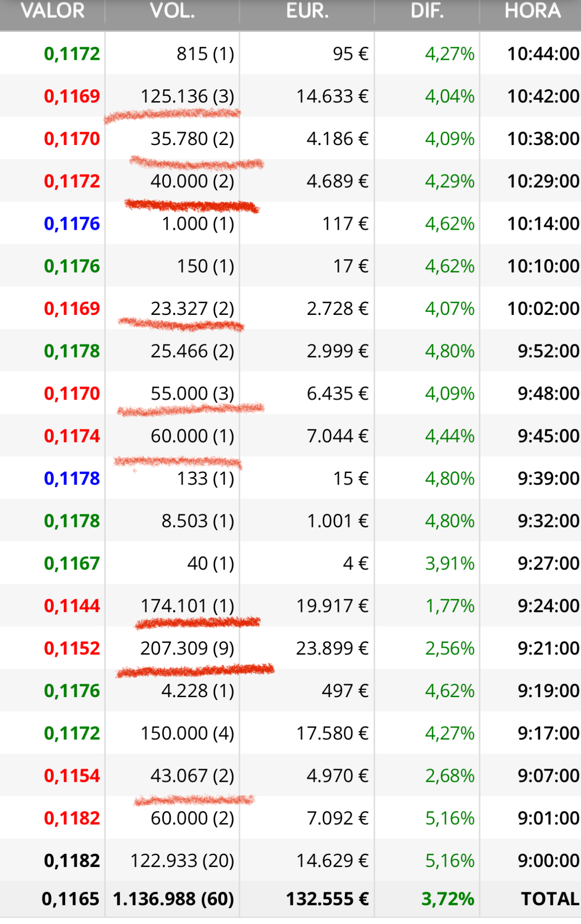Viewport: 581px width, 924px height.
Task: Click the 4,29% difference value
Action: [x=450, y=182]
